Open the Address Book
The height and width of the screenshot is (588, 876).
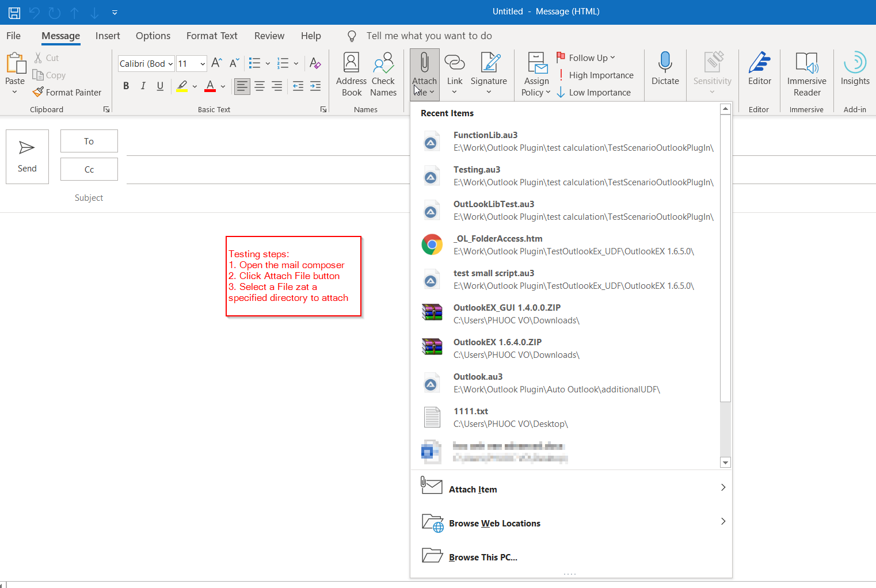[351, 74]
